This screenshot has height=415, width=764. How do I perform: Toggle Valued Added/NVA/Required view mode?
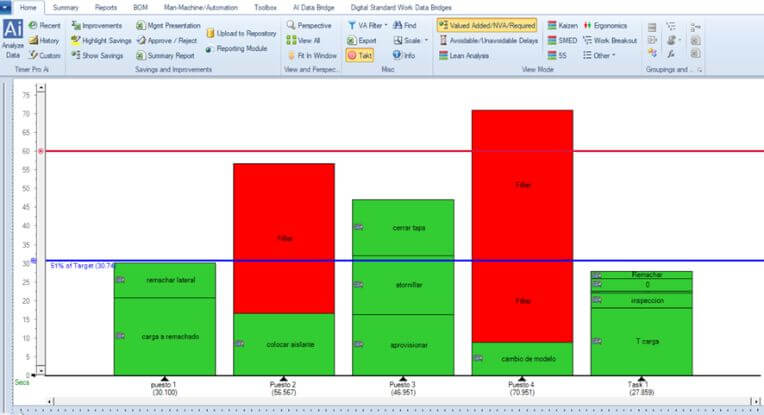pyautogui.click(x=487, y=25)
